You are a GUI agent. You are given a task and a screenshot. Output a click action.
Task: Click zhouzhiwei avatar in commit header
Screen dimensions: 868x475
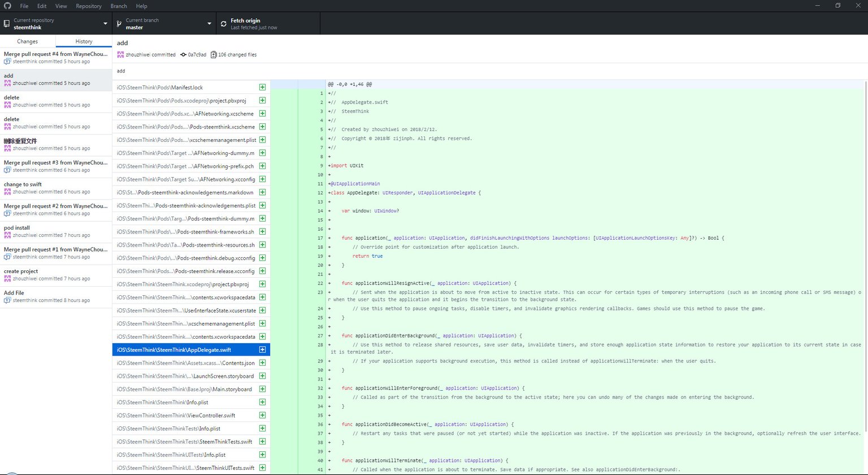pyautogui.click(x=120, y=55)
